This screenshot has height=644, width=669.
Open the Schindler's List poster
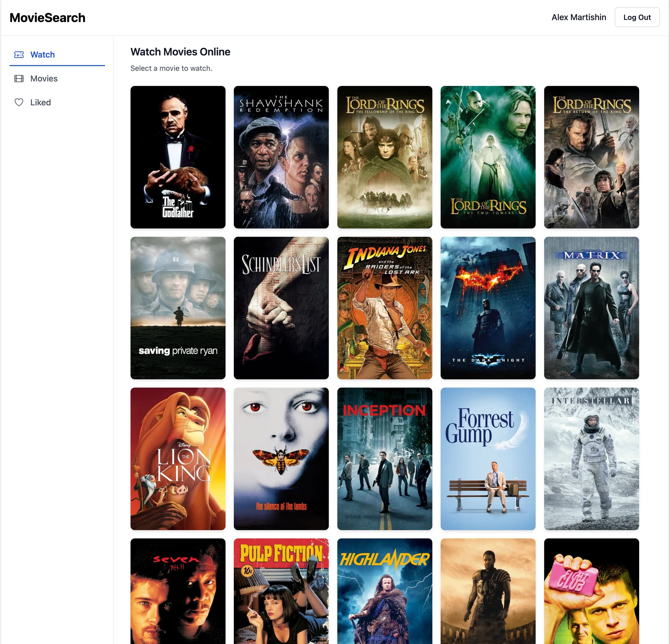(x=281, y=308)
